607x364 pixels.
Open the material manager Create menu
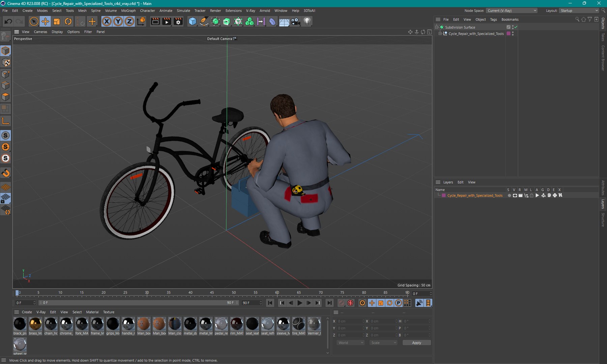(x=27, y=312)
